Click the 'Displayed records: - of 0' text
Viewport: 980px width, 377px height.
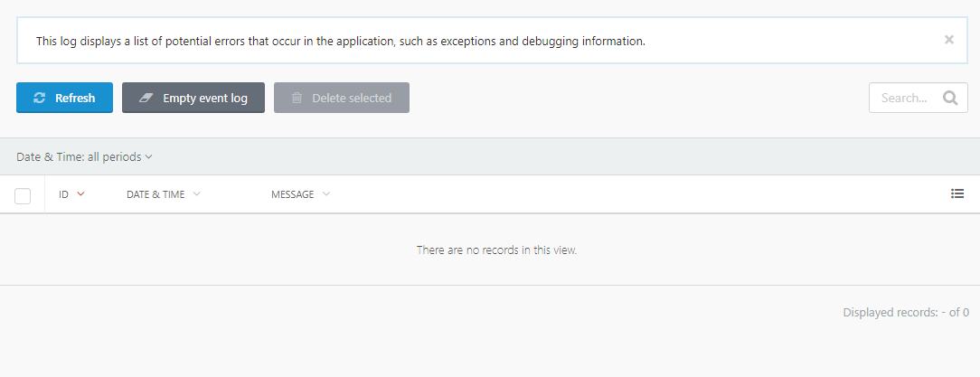pos(906,312)
